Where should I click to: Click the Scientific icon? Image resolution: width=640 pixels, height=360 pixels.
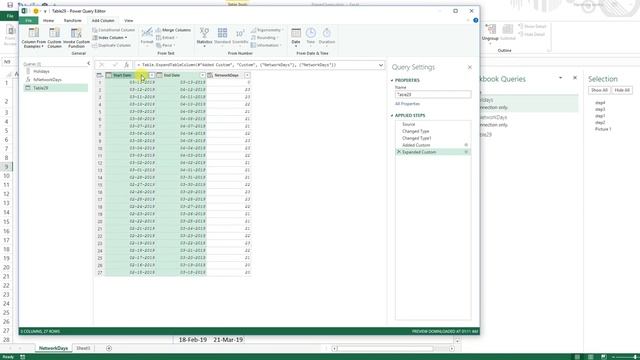240,33
